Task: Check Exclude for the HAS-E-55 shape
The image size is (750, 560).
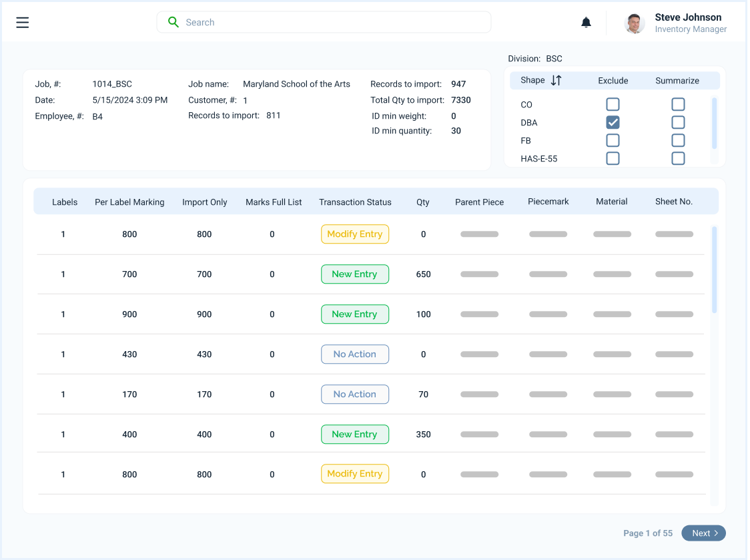Action: point(613,158)
